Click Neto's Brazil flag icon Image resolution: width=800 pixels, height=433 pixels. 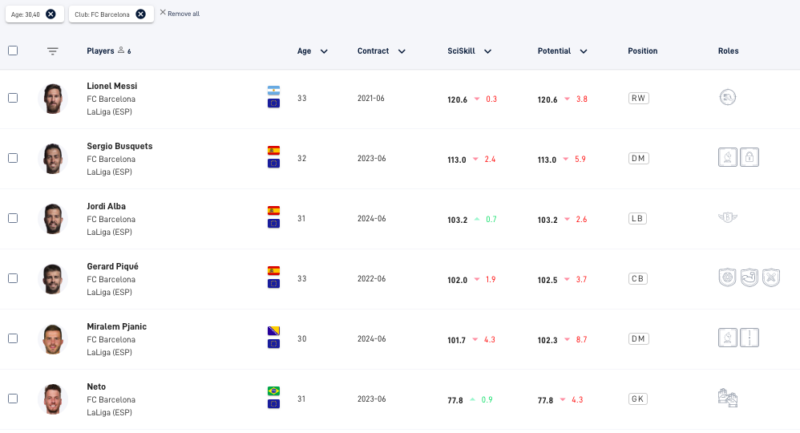pos(273,392)
